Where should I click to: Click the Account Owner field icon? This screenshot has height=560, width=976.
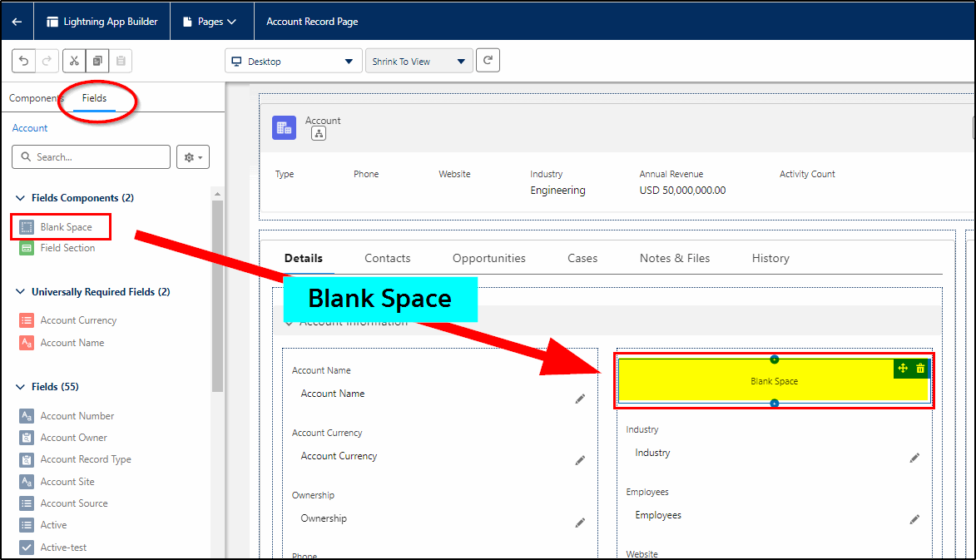(x=27, y=438)
